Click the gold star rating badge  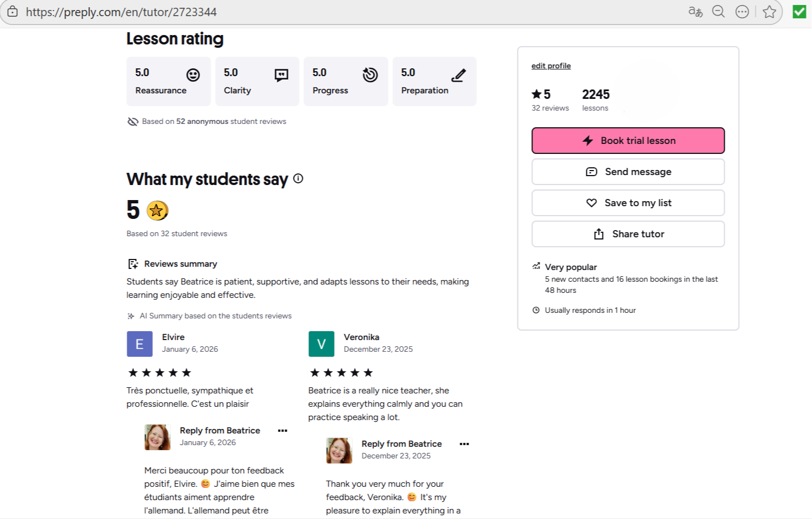pyautogui.click(x=157, y=211)
